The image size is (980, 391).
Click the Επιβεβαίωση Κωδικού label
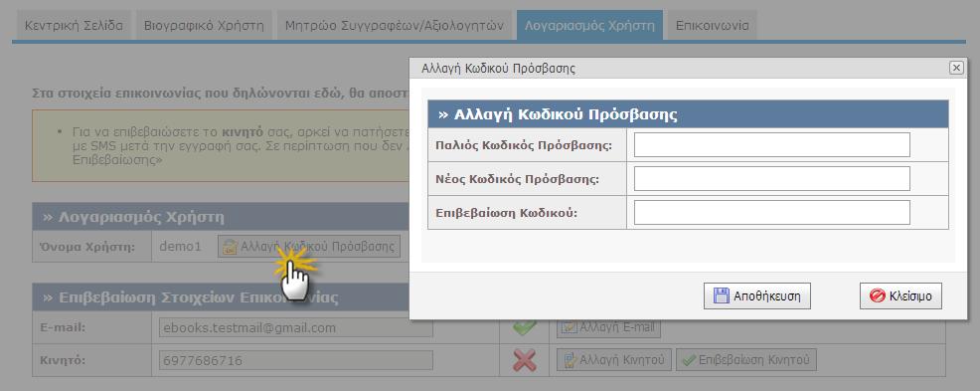pyautogui.click(x=506, y=213)
